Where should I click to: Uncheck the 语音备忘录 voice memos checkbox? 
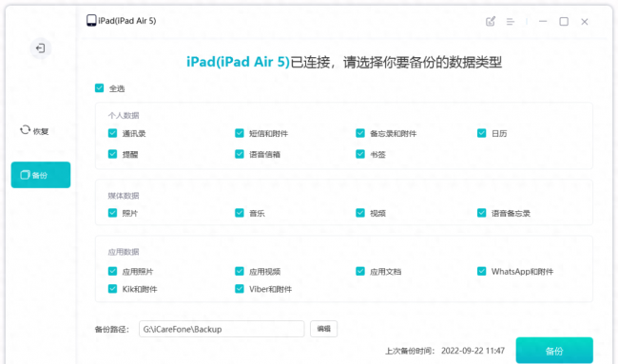pos(482,213)
